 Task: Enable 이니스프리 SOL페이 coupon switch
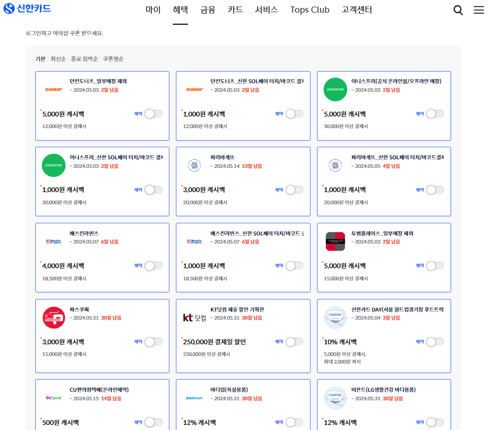(154, 190)
